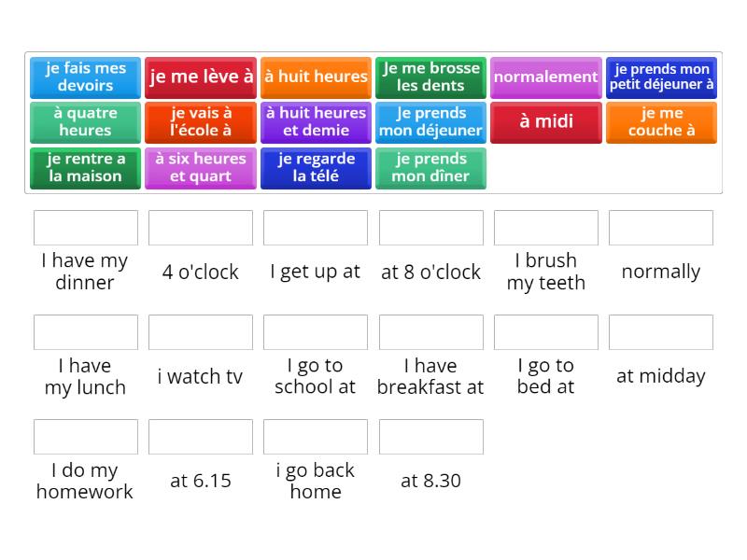The width and height of the screenshot is (747, 560).
Task: Choose the 'je rentre a la maison' tile
Action: 85,168
